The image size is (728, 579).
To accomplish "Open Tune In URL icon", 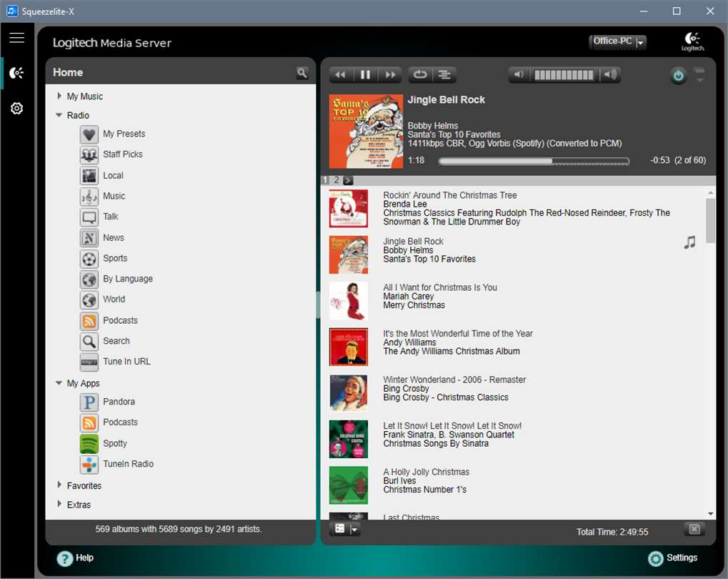I will click(89, 362).
